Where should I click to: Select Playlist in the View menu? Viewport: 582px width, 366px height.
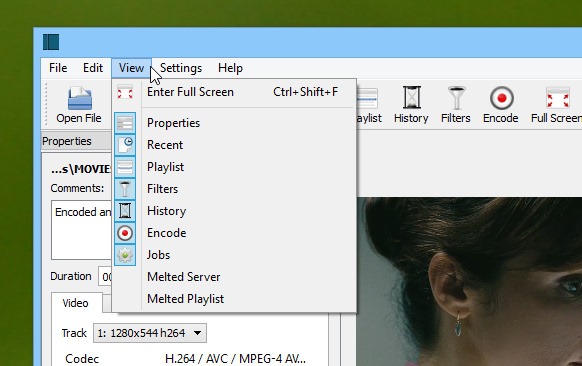[x=234, y=167]
